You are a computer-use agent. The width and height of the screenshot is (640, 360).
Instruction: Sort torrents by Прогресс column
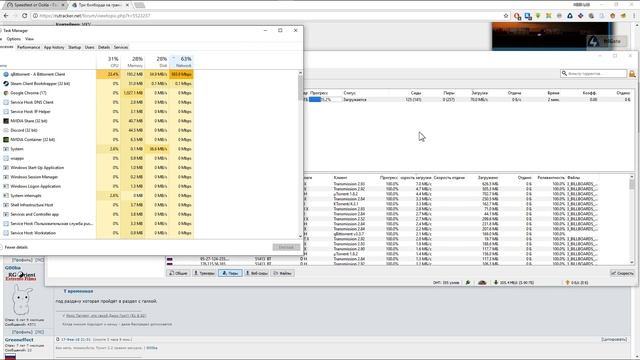[319, 93]
